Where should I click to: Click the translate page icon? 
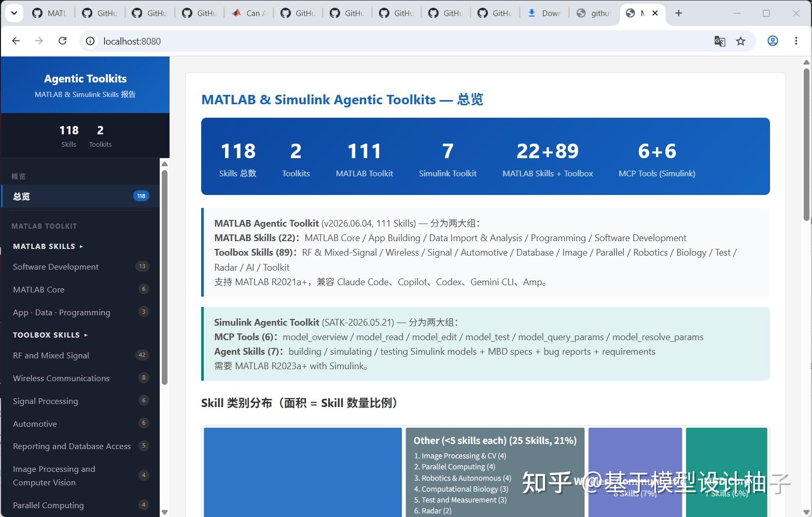(x=720, y=41)
